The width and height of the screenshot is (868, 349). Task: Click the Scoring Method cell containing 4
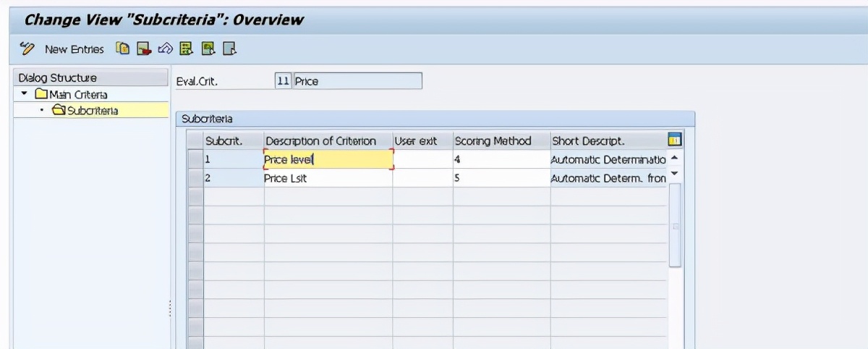click(501, 159)
